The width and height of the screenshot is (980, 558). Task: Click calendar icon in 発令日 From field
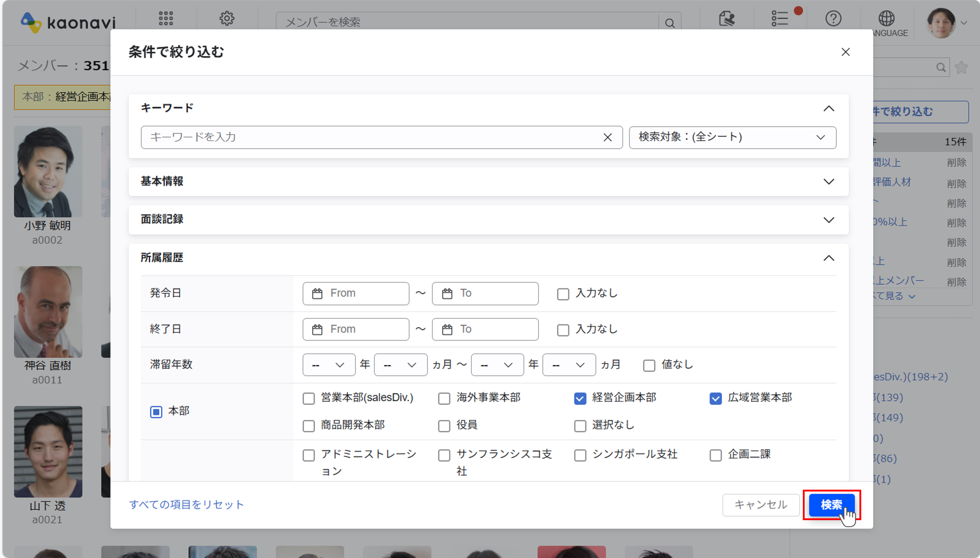[x=317, y=294]
